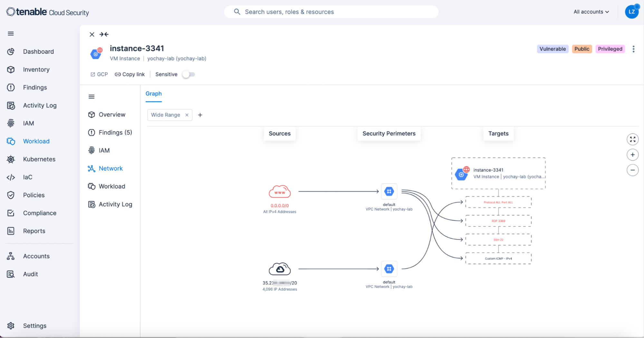Click the Audit icon in the sidebar

(x=11, y=274)
